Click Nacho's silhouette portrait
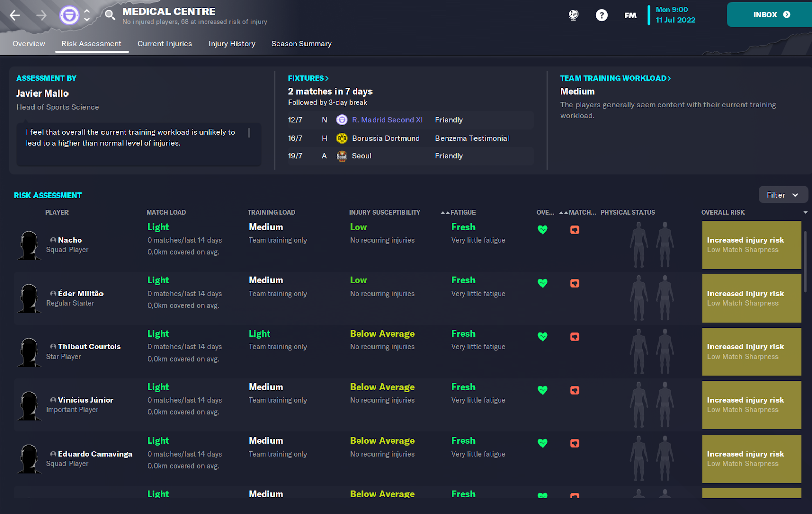Screen dimensions: 812x514 coord(29,245)
